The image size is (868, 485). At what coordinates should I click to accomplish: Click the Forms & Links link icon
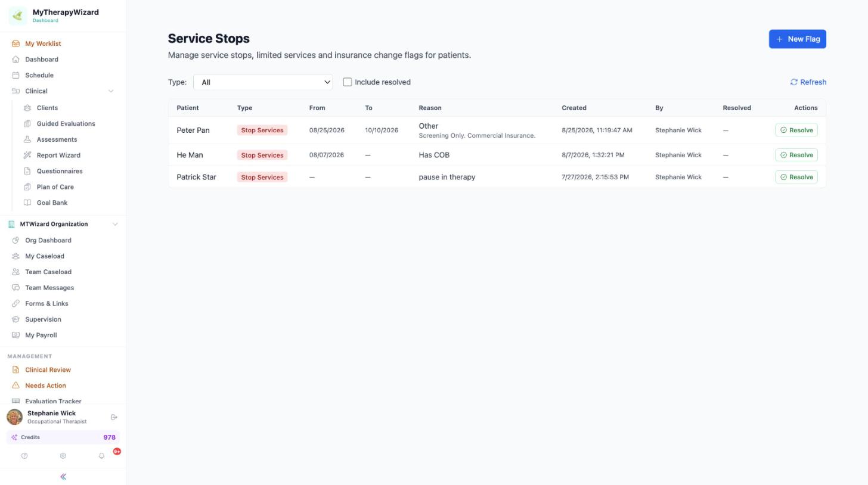tap(16, 303)
